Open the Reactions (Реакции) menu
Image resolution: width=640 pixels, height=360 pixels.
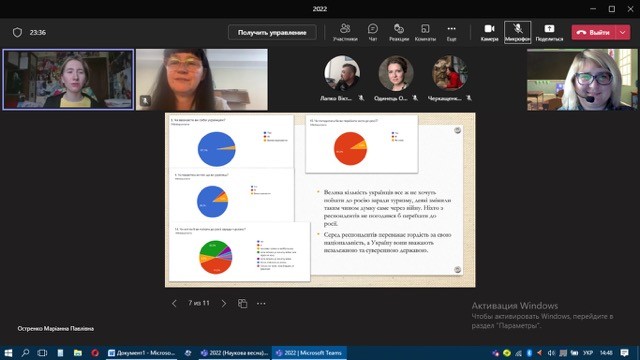(x=399, y=32)
